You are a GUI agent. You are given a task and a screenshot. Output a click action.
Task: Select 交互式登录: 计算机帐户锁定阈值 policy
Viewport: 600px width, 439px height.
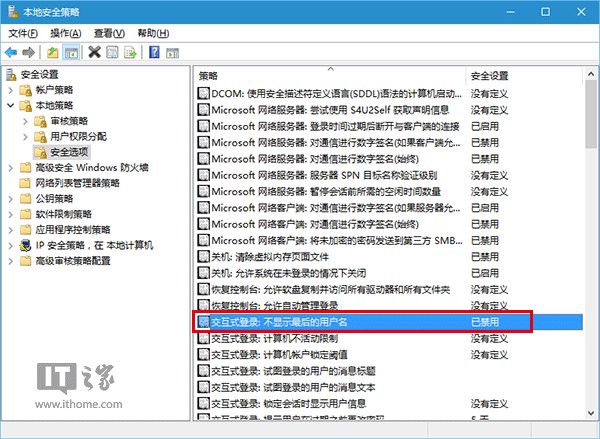(x=390, y=354)
